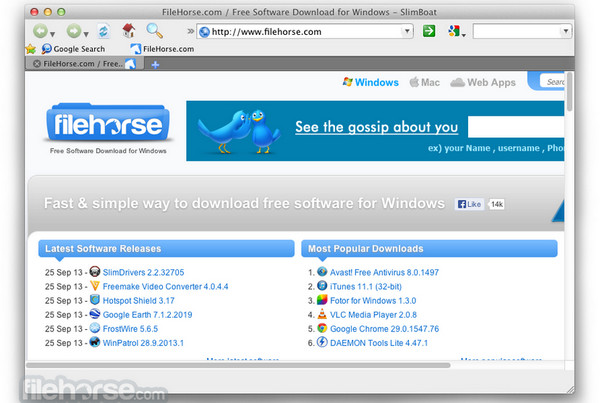The height and width of the screenshot is (403, 600).
Task: Switch to the Mac tab on FileHorse
Action: point(424,82)
